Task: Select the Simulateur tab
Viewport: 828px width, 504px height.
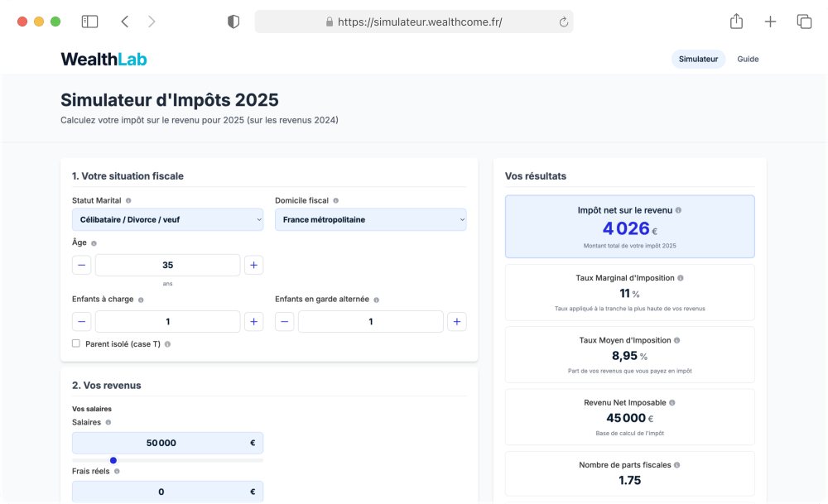Action: pos(698,59)
